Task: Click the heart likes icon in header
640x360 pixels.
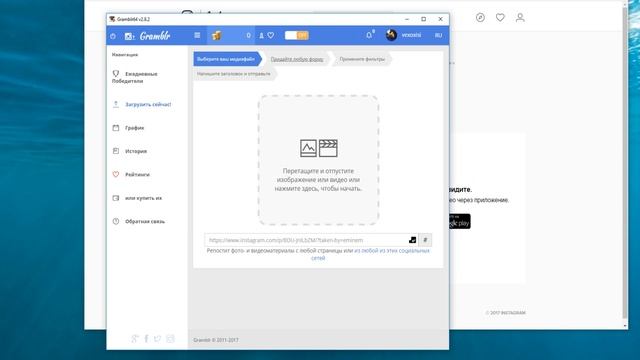Action: [x=271, y=36]
